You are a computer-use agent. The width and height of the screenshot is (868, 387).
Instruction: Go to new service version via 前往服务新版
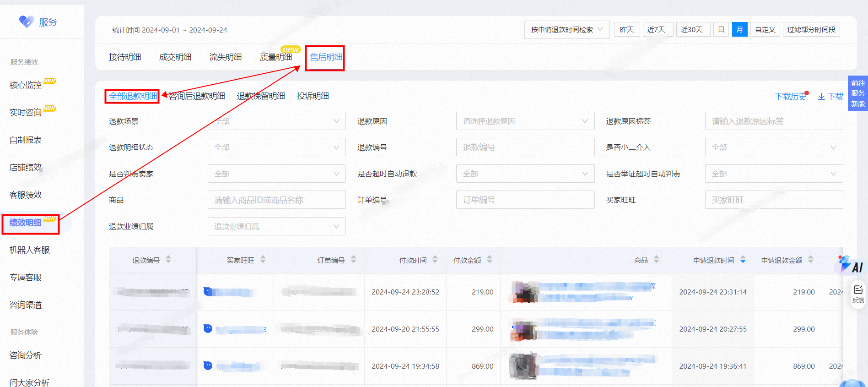(x=858, y=93)
